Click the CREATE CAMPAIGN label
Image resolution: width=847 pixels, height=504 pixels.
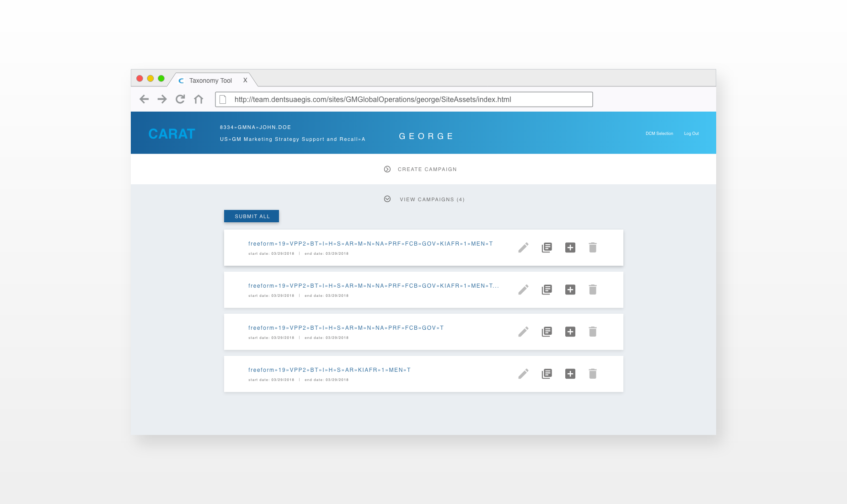tap(427, 169)
